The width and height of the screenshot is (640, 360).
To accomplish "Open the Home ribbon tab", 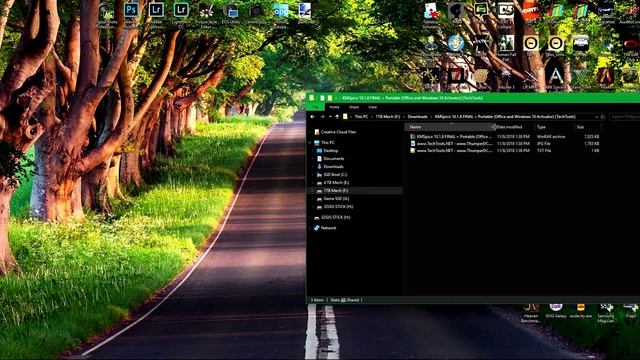I will tap(334, 107).
